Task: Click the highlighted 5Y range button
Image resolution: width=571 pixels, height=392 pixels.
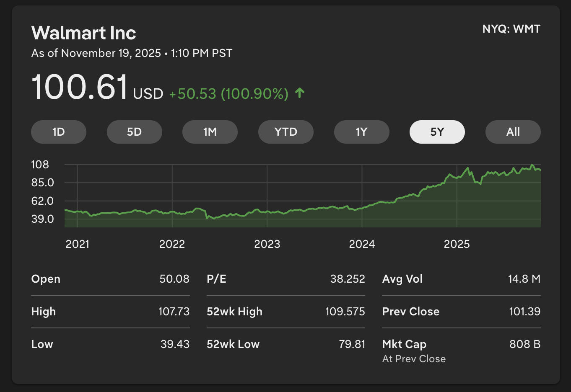Action: point(437,132)
